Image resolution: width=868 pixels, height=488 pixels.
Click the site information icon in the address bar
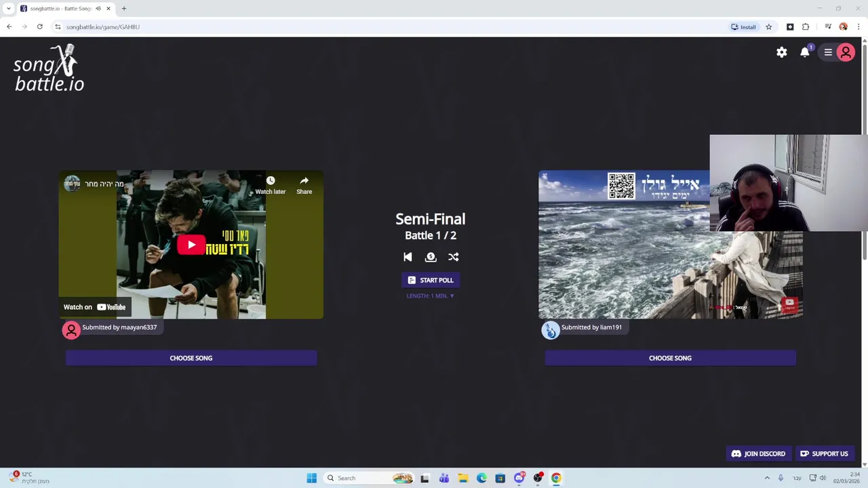(58, 27)
